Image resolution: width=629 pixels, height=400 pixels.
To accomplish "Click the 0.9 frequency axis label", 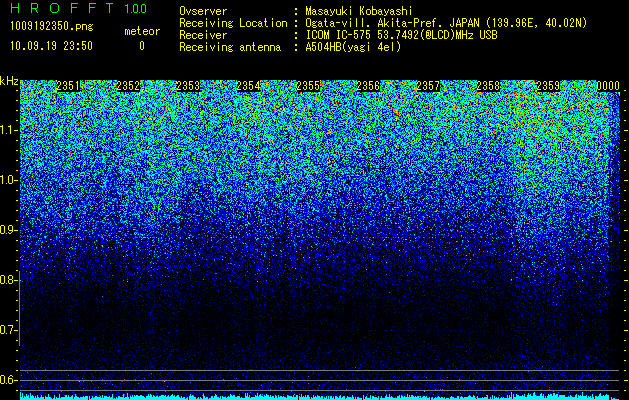I will [x=8, y=230].
